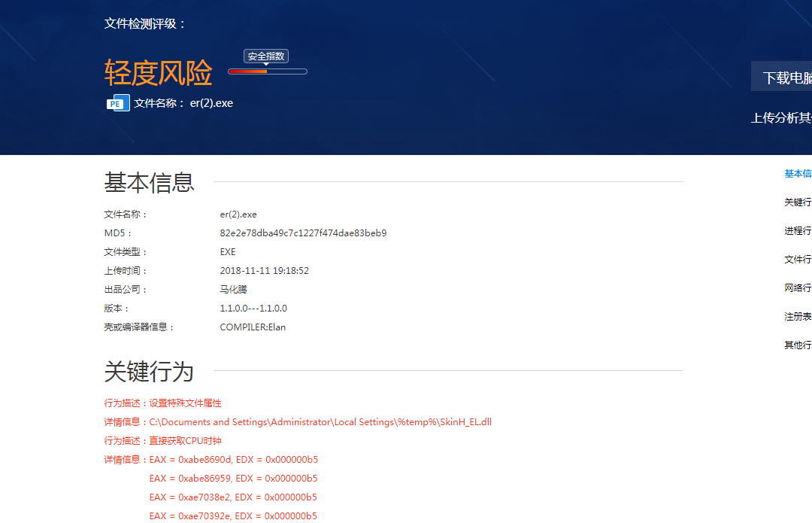Click the 基本信息 section heading
This screenshot has height=523, width=812.
coord(150,182)
